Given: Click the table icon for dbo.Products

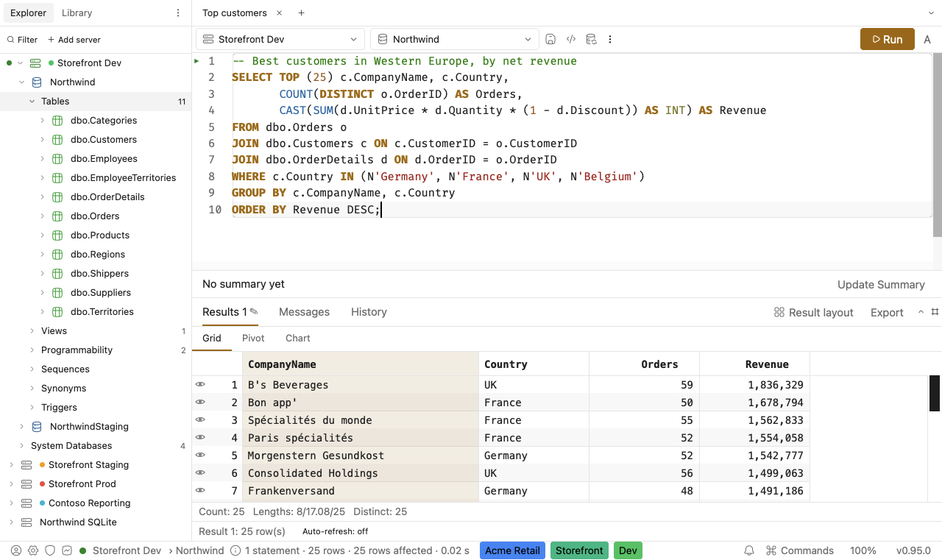Looking at the screenshot, I should (57, 235).
